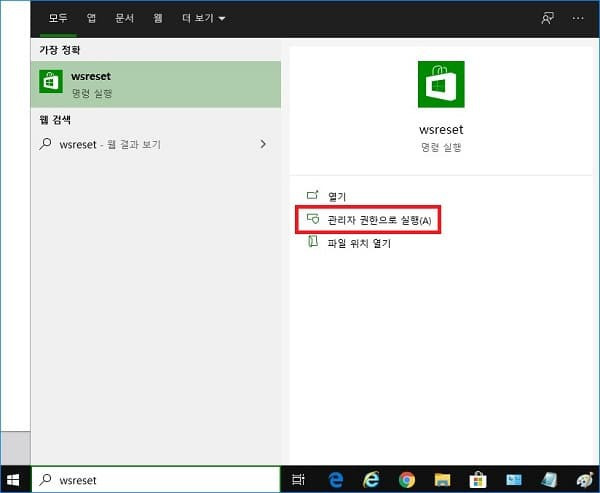This screenshot has width=600, height=493.
Task: Switch to the 앱 tab
Action: coord(91,18)
